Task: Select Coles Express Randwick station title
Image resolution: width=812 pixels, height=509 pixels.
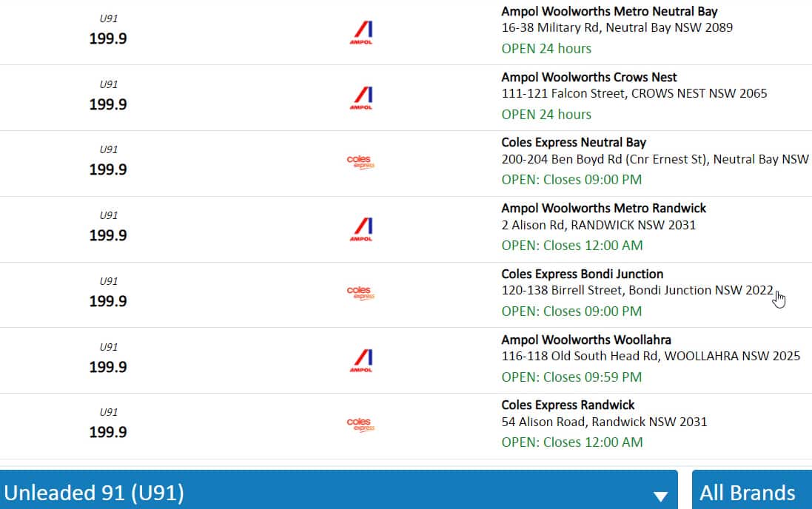Action: click(568, 405)
